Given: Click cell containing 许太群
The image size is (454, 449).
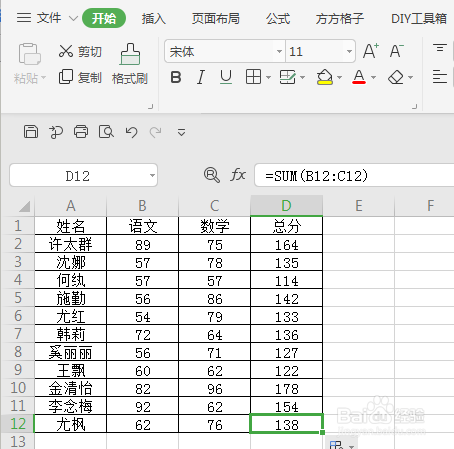Looking at the screenshot, I should 70,244.
